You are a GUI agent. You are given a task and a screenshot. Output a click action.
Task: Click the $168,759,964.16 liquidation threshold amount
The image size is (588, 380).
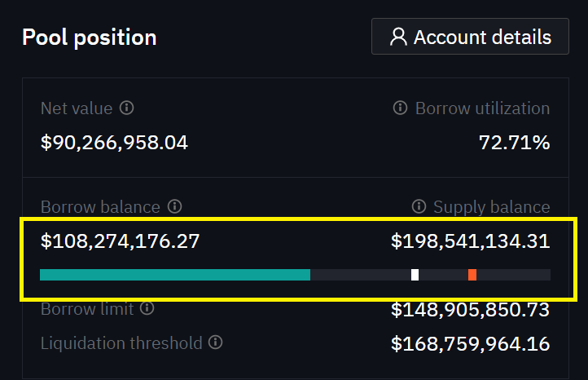point(470,344)
